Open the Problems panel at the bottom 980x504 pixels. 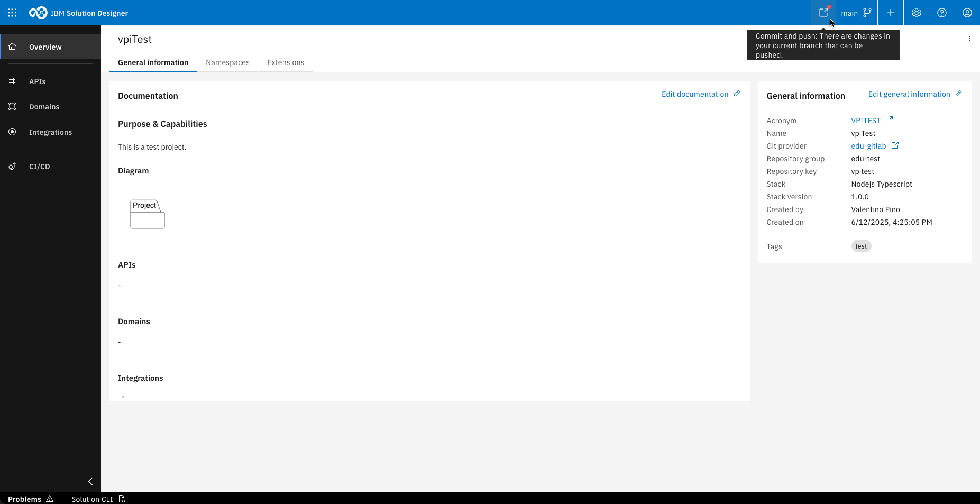[25, 499]
